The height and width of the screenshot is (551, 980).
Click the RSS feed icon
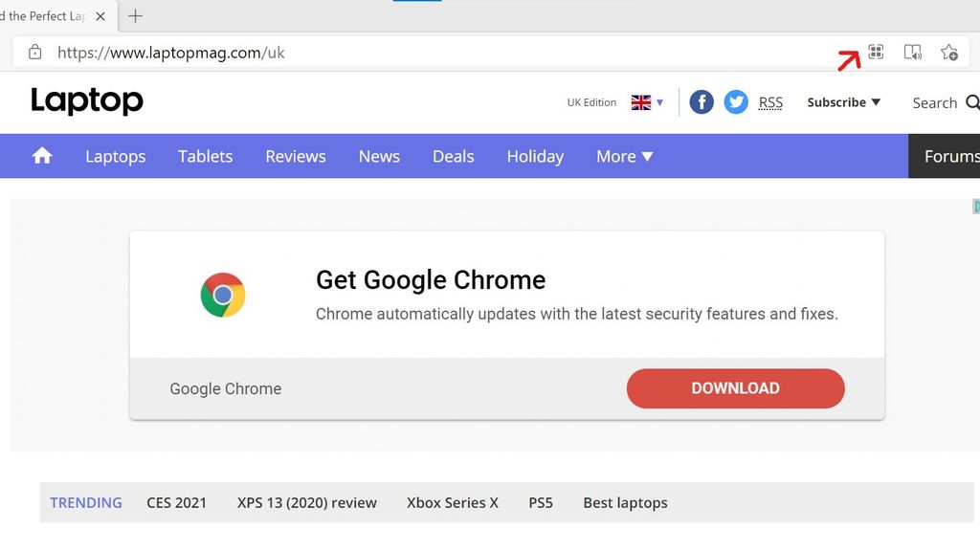[770, 101]
